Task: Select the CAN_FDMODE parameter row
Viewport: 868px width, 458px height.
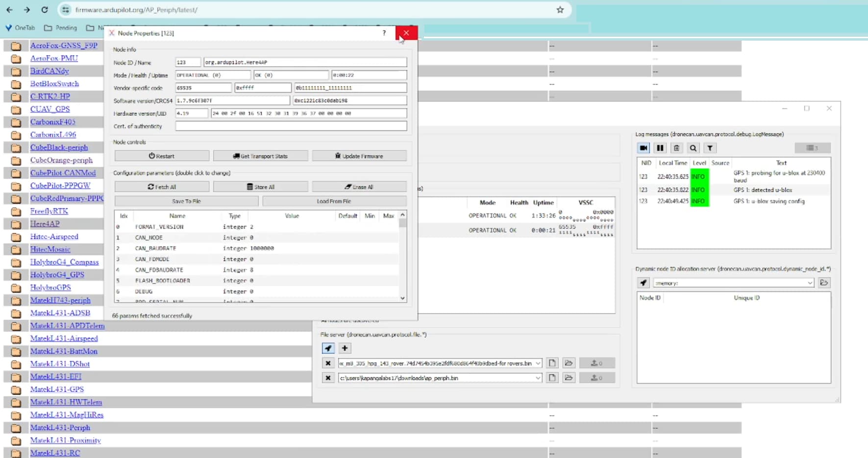Action: tap(257, 259)
